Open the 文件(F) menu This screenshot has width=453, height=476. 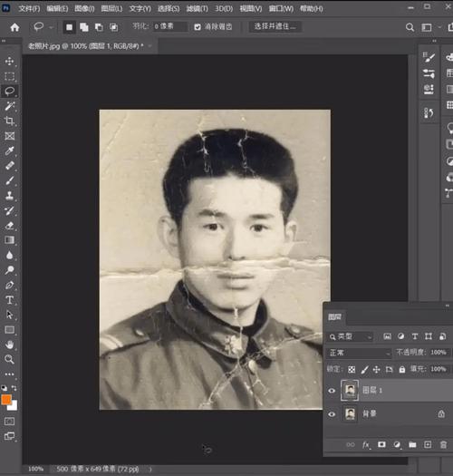(x=29, y=8)
